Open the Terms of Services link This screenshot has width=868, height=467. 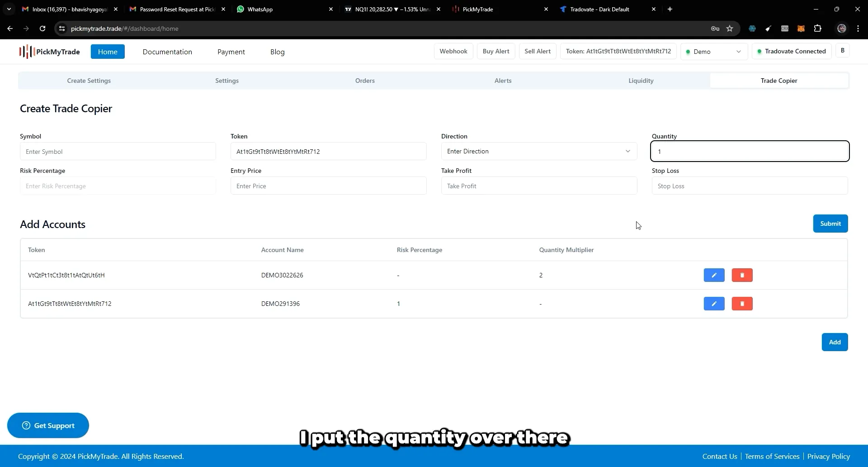pos(772,456)
